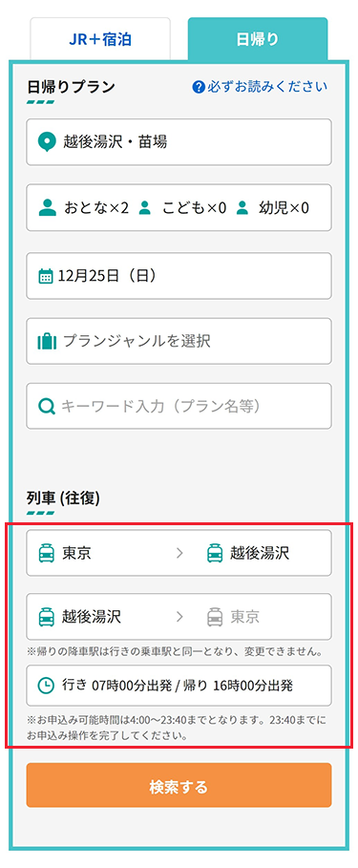Click the infant person icon beside 幼児
The width and height of the screenshot is (358, 868).
pyautogui.click(x=242, y=208)
